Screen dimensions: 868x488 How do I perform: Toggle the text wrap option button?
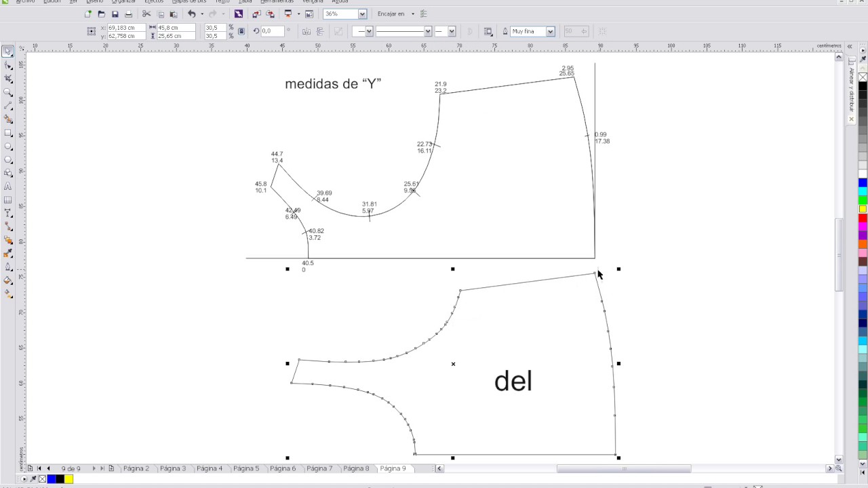(x=488, y=31)
